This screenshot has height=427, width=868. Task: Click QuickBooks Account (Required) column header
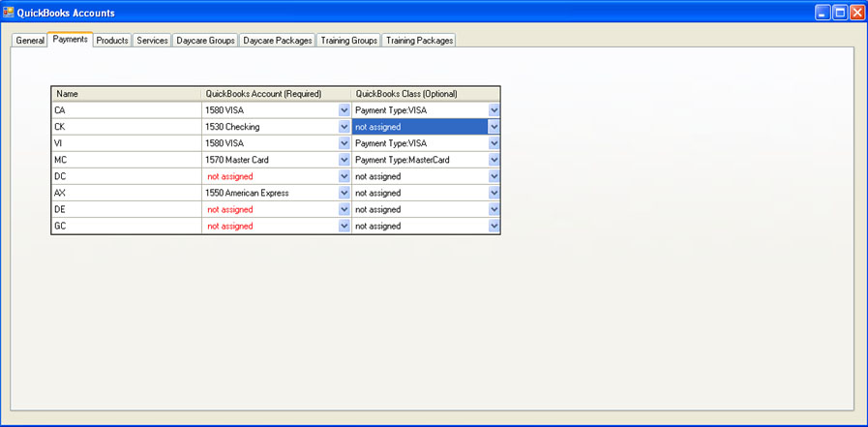276,94
